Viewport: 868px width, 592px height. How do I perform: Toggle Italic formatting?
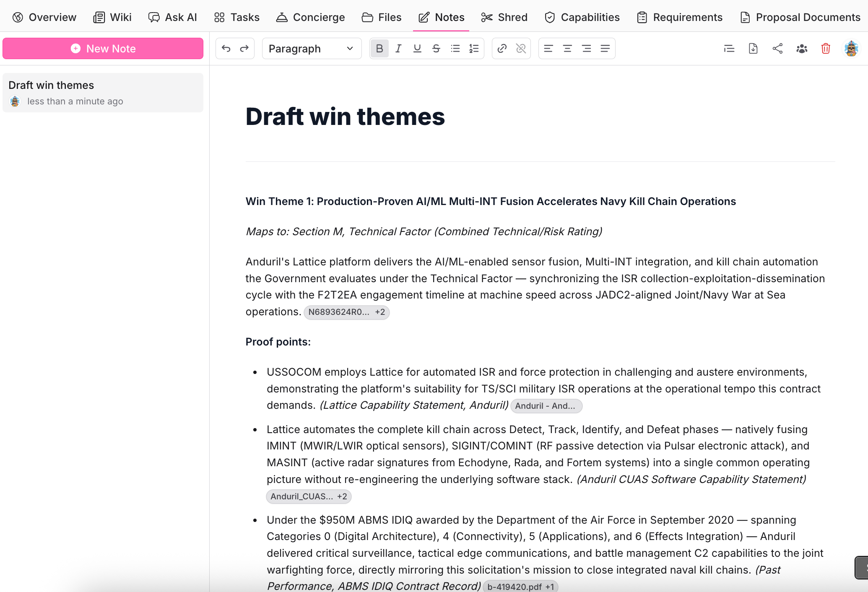398,49
